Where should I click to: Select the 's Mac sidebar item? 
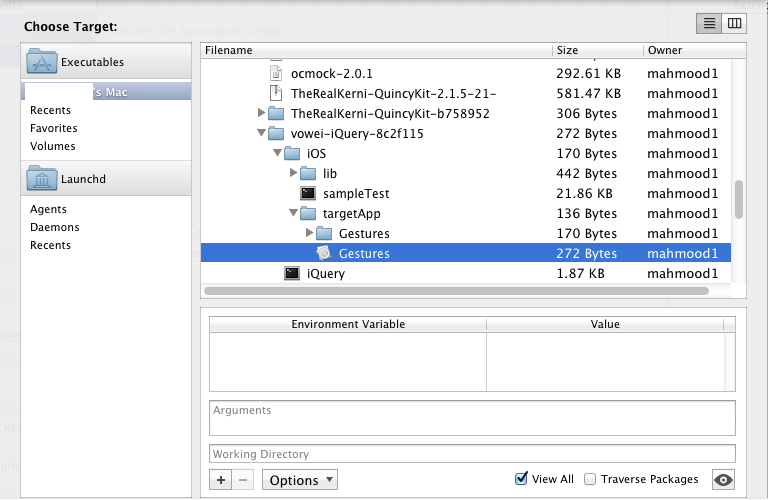pos(106,92)
